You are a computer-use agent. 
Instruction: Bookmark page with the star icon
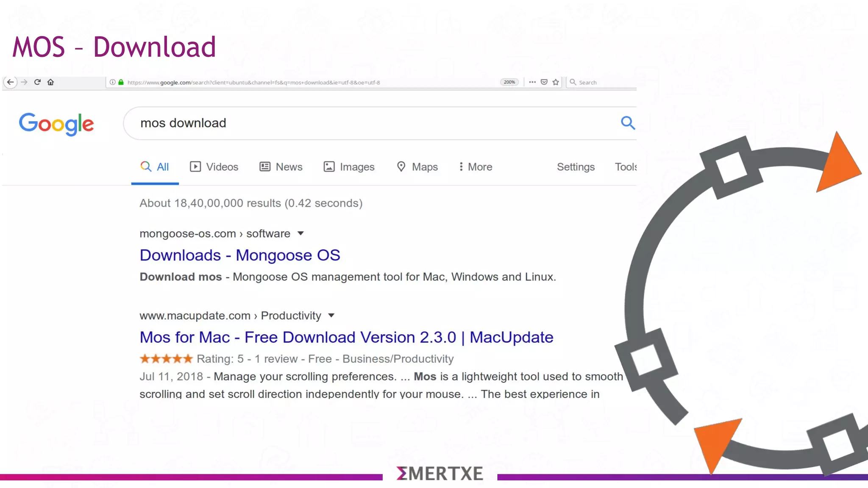pos(556,82)
